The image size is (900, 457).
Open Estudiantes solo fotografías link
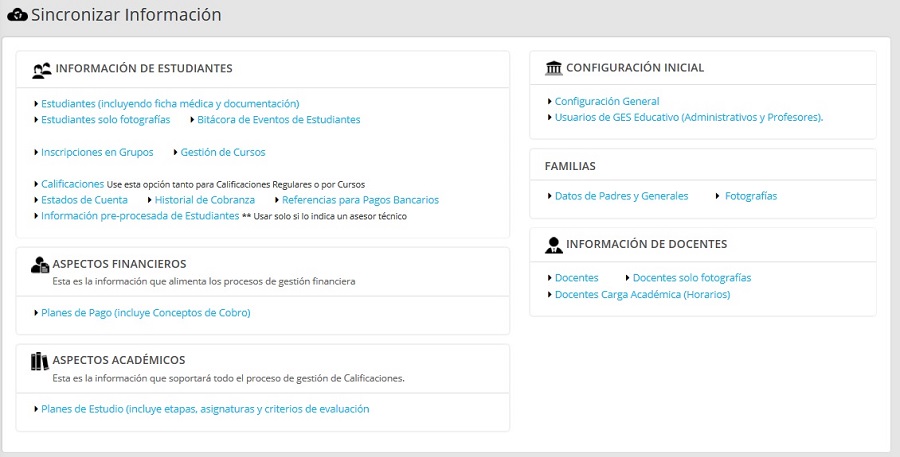105,119
